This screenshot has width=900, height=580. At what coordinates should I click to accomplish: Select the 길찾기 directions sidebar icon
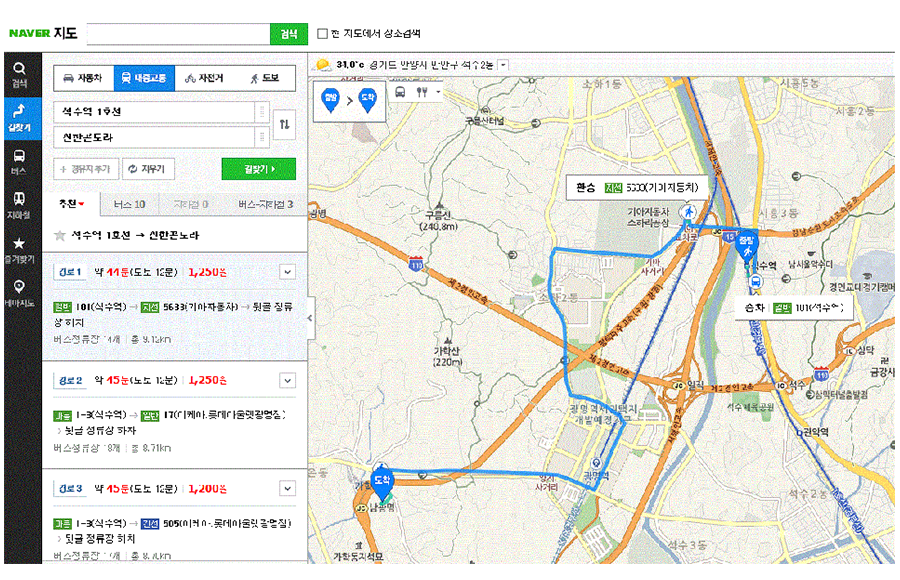coord(20,118)
